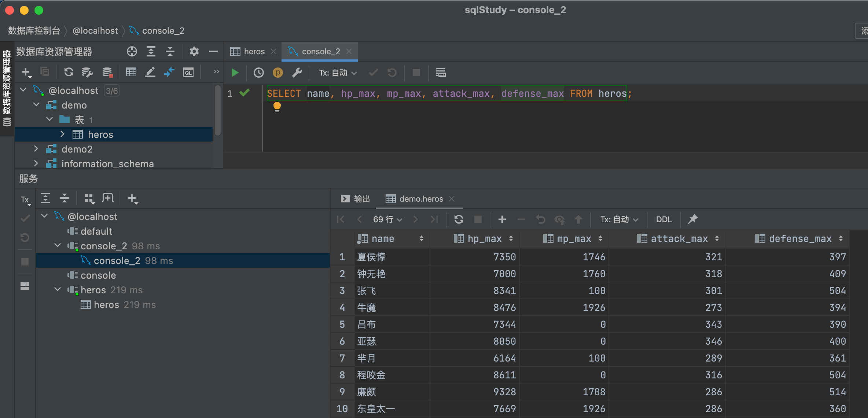Show more toolbar items chevron
This screenshot has height=418, width=868.
click(216, 71)
